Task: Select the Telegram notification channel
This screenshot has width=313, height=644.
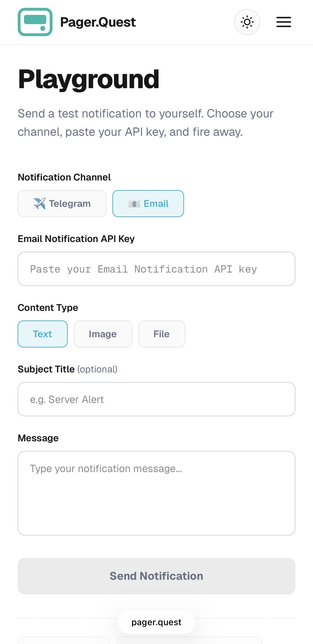Action: (x=62, y=203)
